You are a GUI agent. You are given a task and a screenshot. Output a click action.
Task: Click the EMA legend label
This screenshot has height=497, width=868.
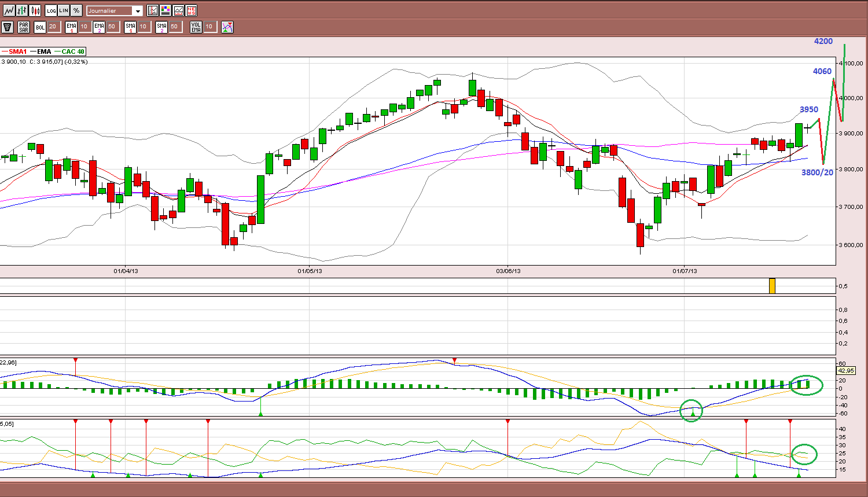click(x=44, y=51)
